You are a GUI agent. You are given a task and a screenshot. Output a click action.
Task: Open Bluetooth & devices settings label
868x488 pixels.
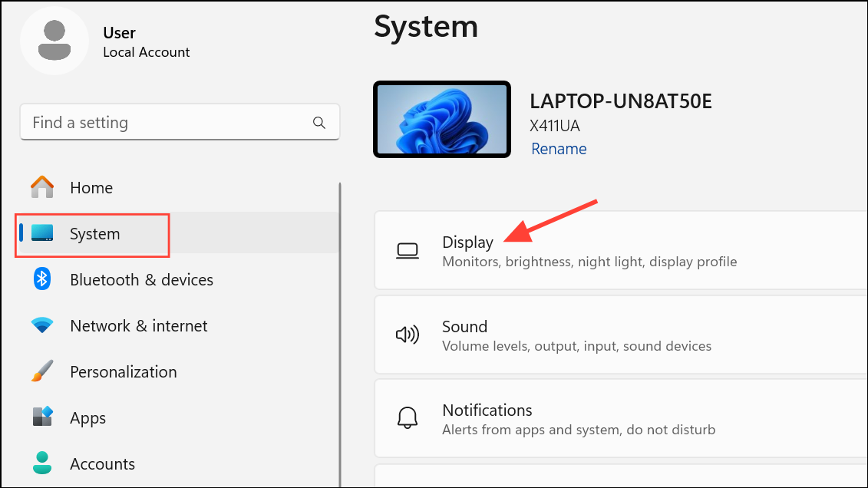click(x=142, y=279)
